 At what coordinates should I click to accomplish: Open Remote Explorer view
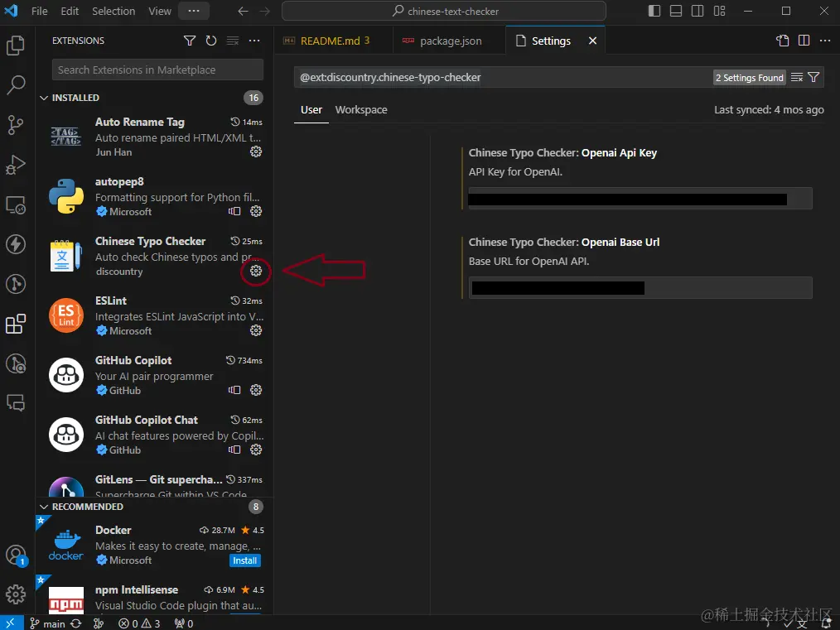pyautogui.click(x=16, y=204)
